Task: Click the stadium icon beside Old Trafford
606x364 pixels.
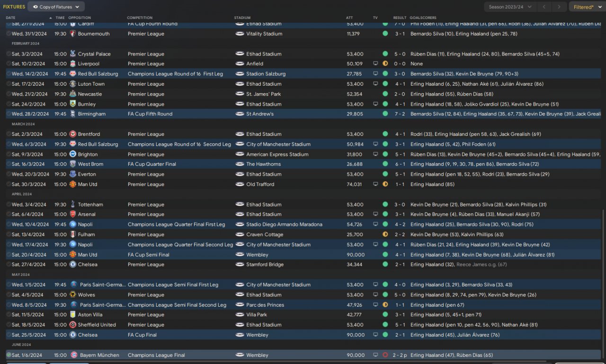Action: [240, 185]
